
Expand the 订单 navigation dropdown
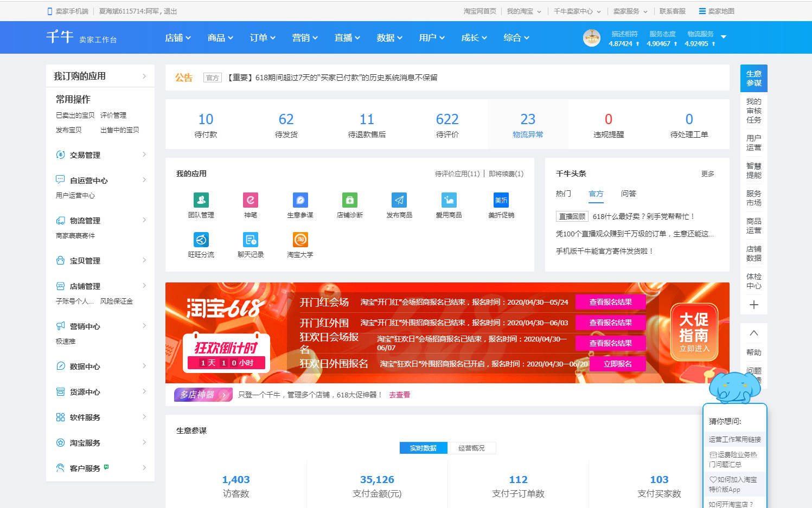(263, 37)
